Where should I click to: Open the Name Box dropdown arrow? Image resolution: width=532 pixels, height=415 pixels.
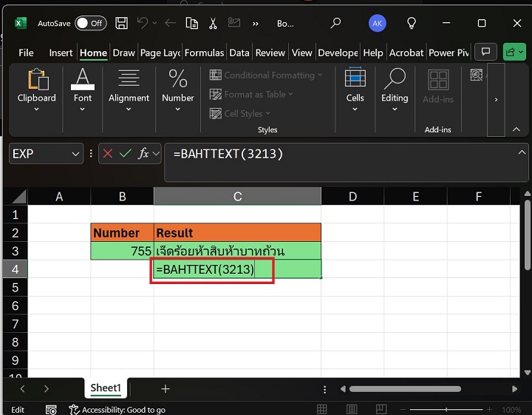point(75,154)
